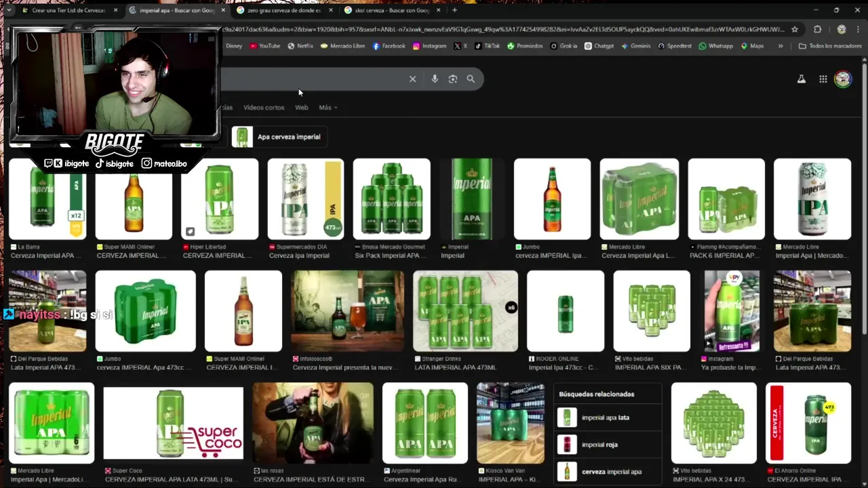Viewport: 868px width, 488px height.
Task: Open the Instagram Ya probaste la Imperial image
Action: point(732,311)
